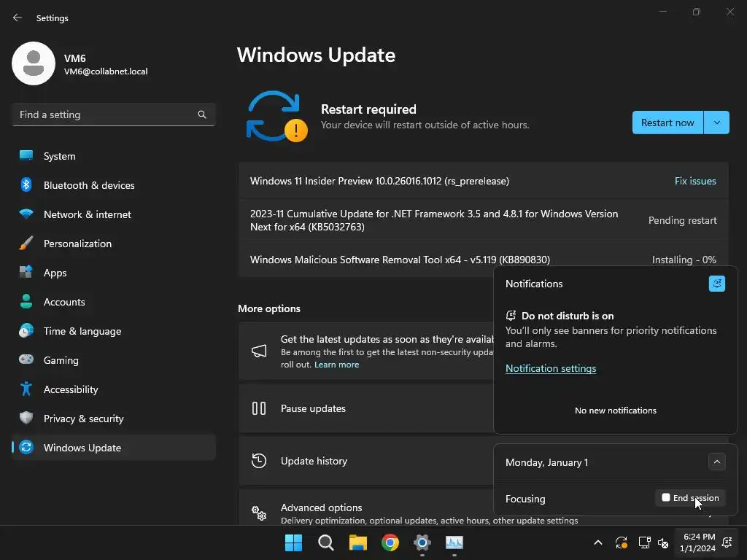Click the search magnifier in Find a setting
747x560 pixels.
tap(202, 114)
